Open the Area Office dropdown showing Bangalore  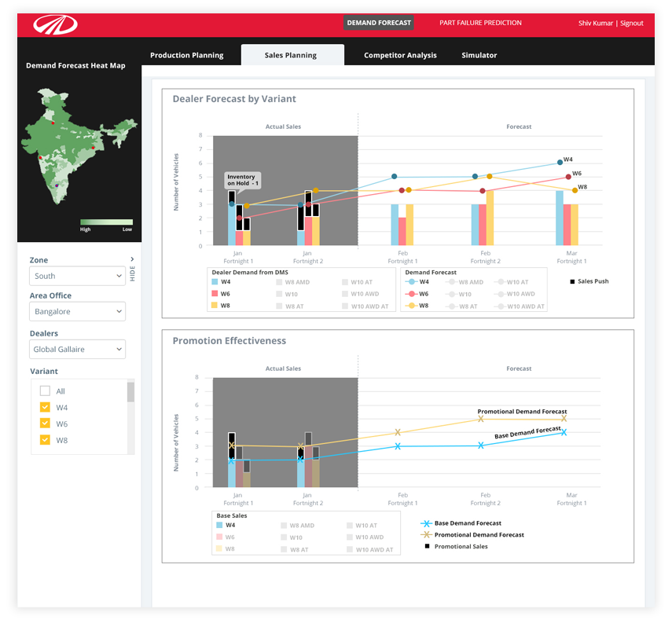77,312
